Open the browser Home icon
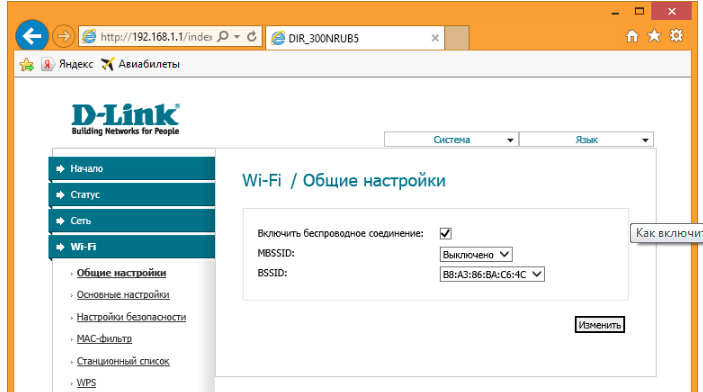The width and height of the screenshot is (703, 392). pyautogui.click(x=632, y=36)
